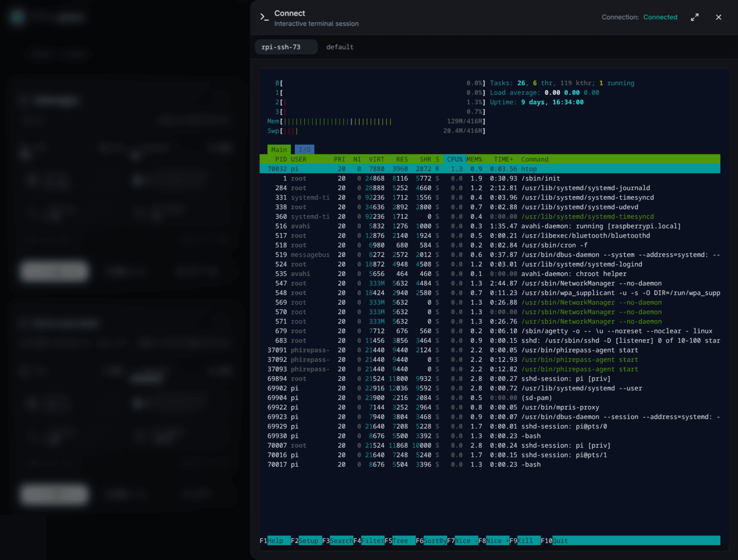Close the Connect terminal panel
Image resolution: width=738 pixels, height=560 pixels.
point(719,17)
